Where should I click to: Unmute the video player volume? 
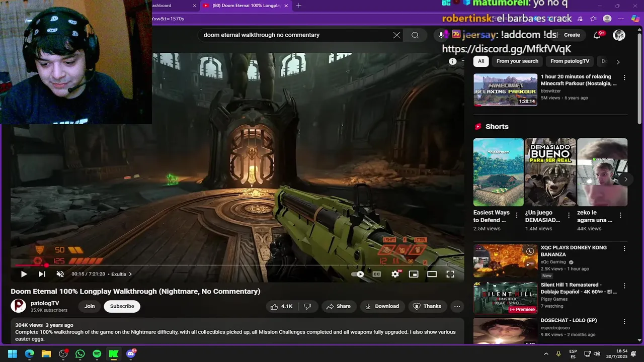60,274
